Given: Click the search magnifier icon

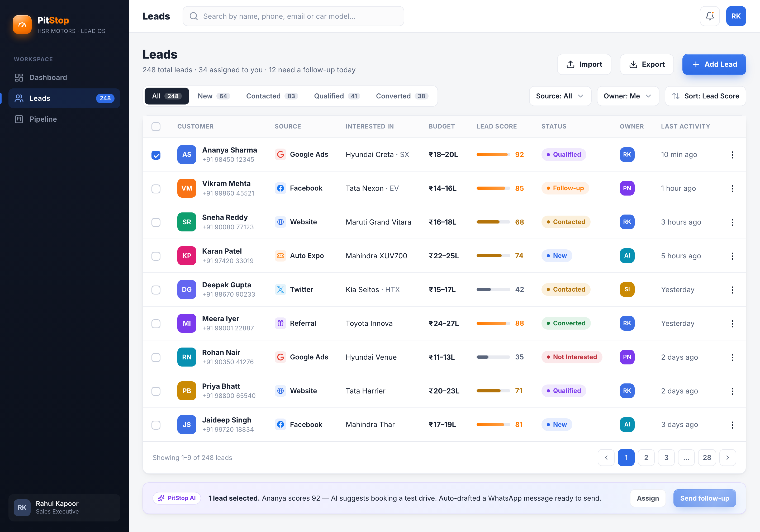Looking at the screenshot, I should click(194, 16).
